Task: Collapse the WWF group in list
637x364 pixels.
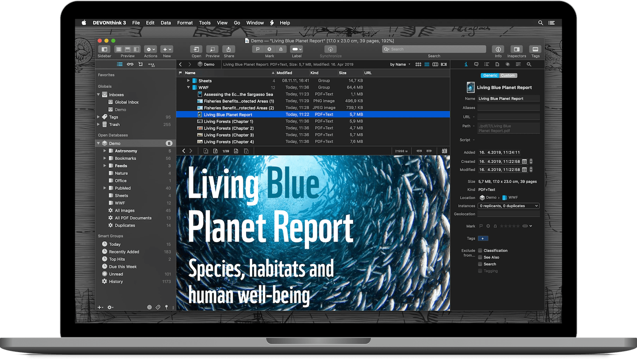Action: (x=189, y=87)
